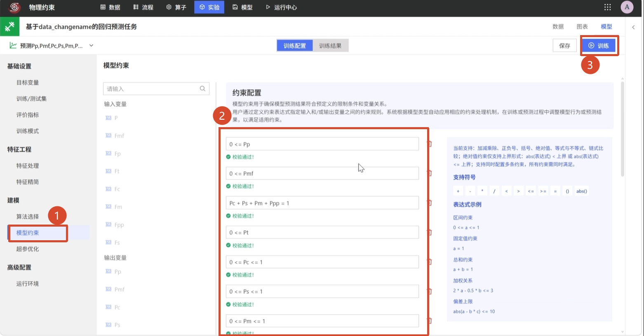
Task: Click the green task type icon
Action: (x=9, y=27)
